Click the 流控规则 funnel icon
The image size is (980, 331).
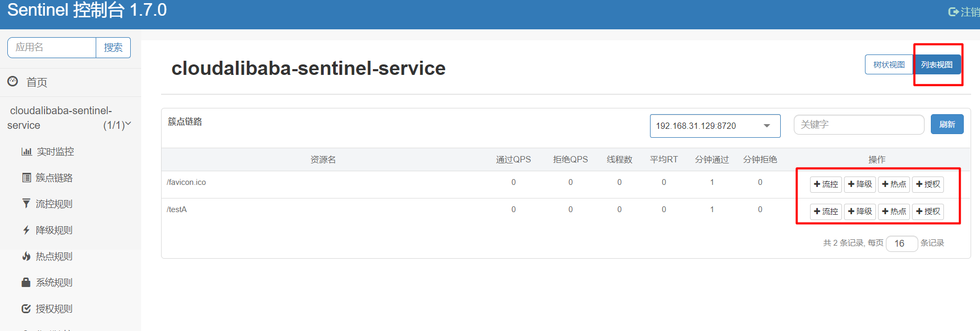click(26, 203)
